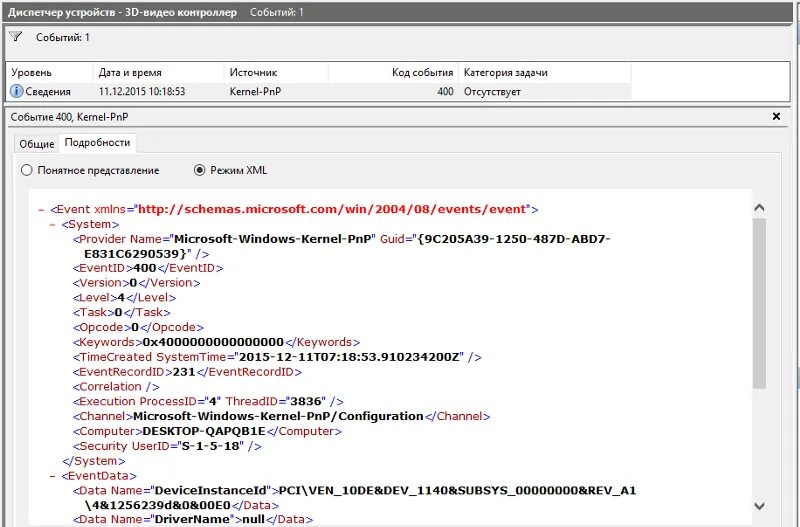This screenshot has width=800, height=527.
Task: Click the XML scrollbar up arrow
Action: (759, 208)
